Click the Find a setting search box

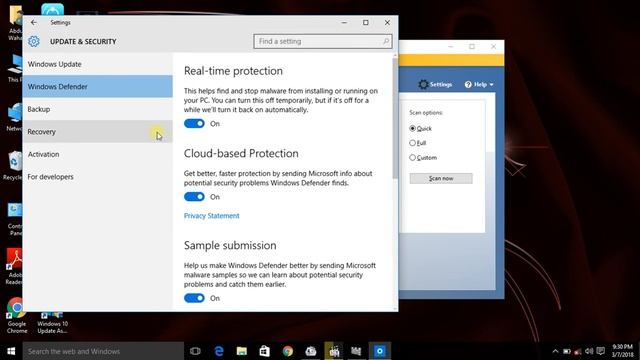coord(323,41)
